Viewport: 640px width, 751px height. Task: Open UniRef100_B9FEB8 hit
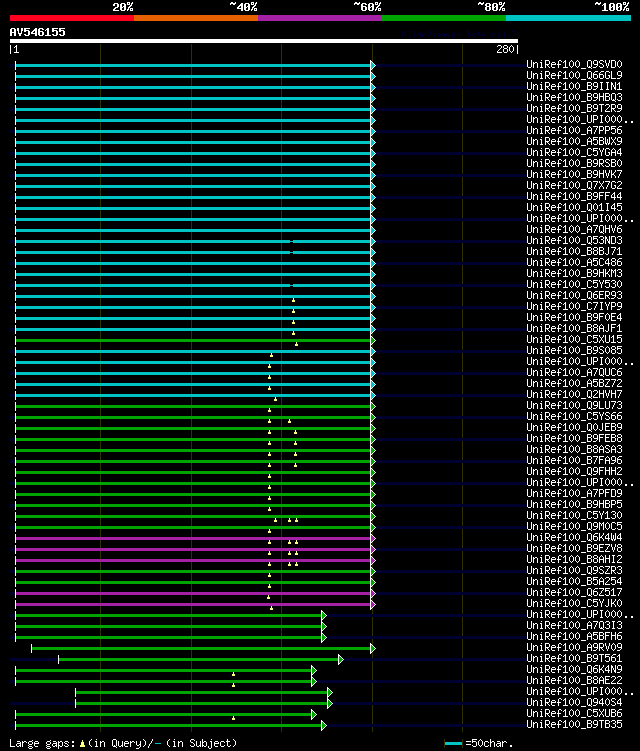click(x=574, y=439)
